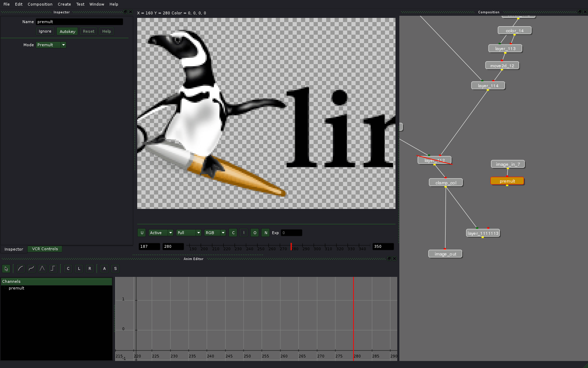
Task: Open the Active viewer dropdown
Action: (x=161, y=233)
